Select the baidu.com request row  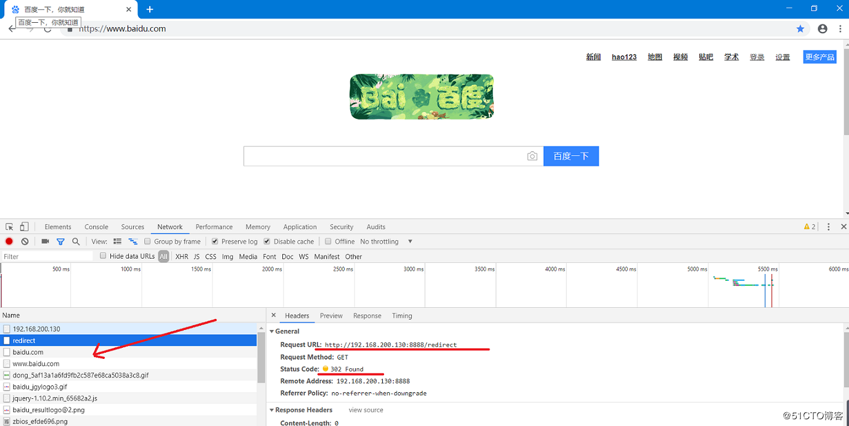point(128,352)
